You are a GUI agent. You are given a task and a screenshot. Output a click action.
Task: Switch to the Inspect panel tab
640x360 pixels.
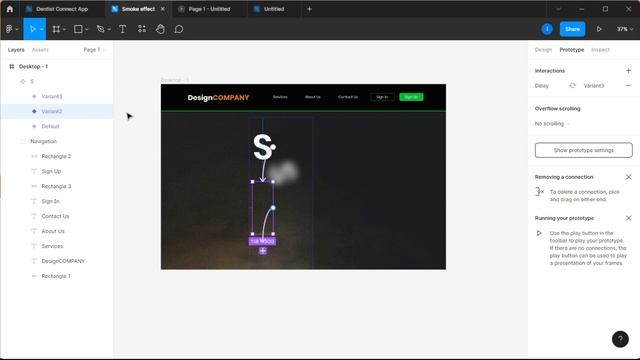tap(600, 50)
